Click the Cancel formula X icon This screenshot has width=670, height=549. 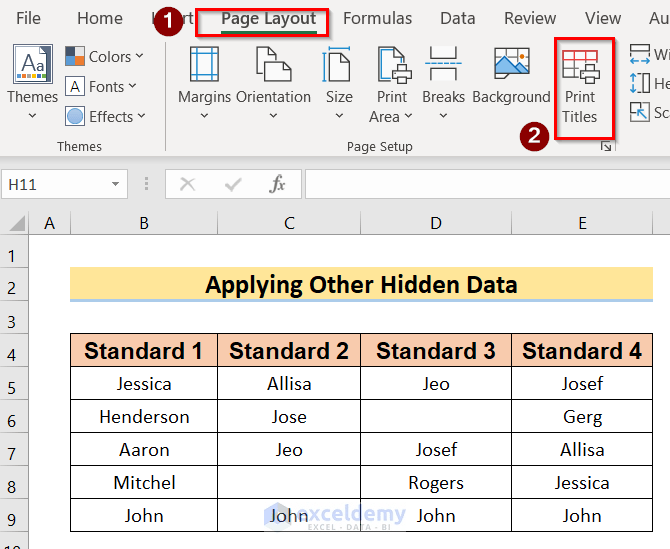(x=187, y=185)
